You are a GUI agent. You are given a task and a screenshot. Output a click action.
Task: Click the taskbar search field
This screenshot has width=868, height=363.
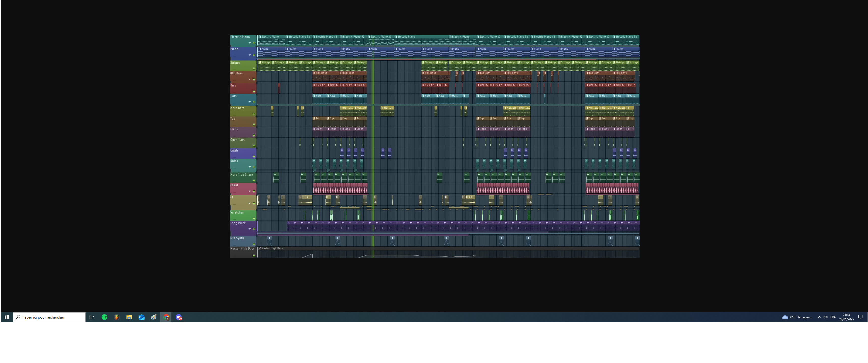pyautogui.click(x=49, y=317)
